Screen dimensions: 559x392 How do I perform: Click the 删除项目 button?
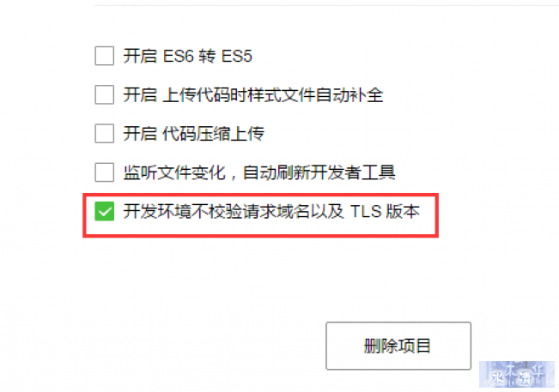point(398,346)
